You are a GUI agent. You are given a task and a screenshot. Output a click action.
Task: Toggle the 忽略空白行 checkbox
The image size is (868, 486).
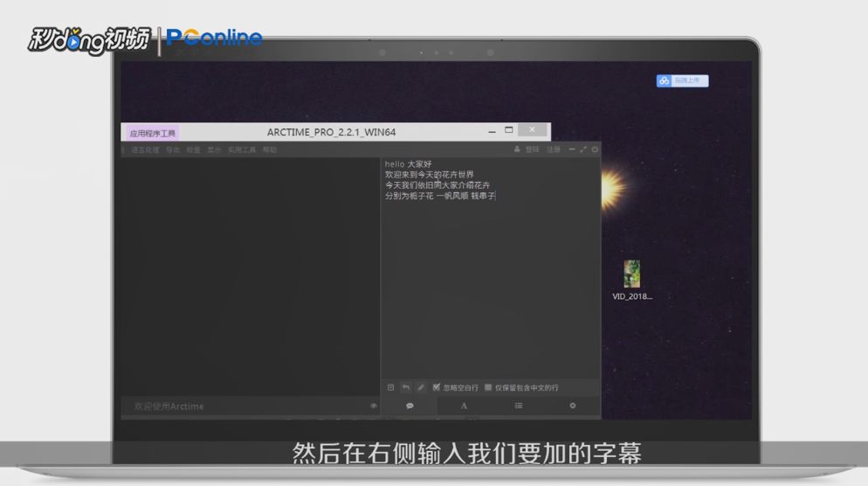437,387
